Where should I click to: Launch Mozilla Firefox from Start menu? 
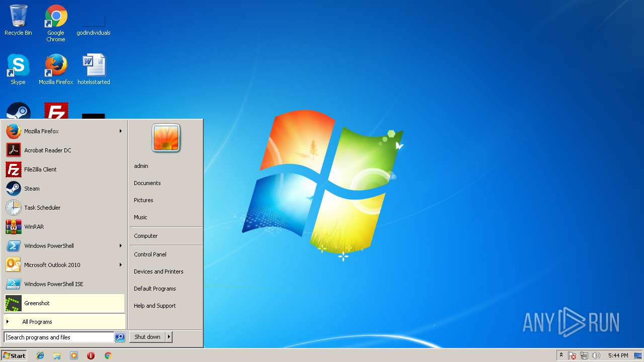[64, 131]
